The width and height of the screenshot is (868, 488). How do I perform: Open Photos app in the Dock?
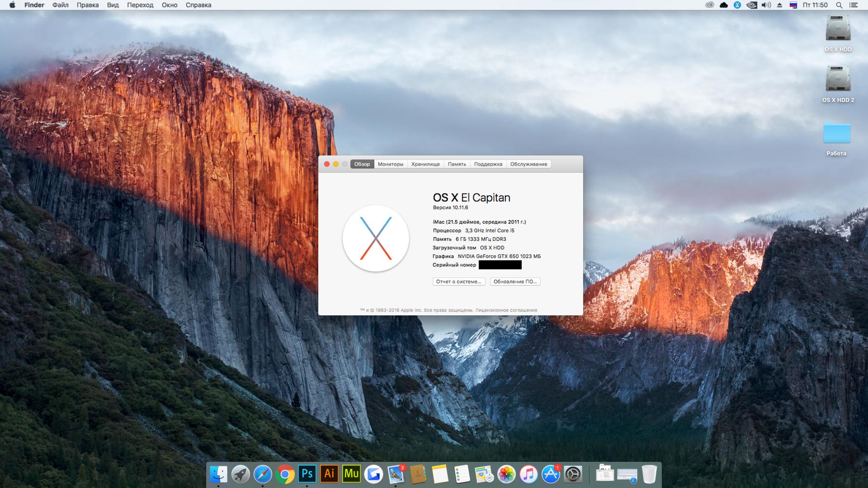506,474
